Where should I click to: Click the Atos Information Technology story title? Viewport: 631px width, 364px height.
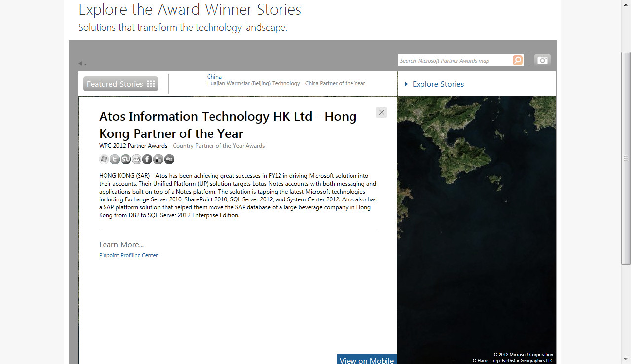228,125
